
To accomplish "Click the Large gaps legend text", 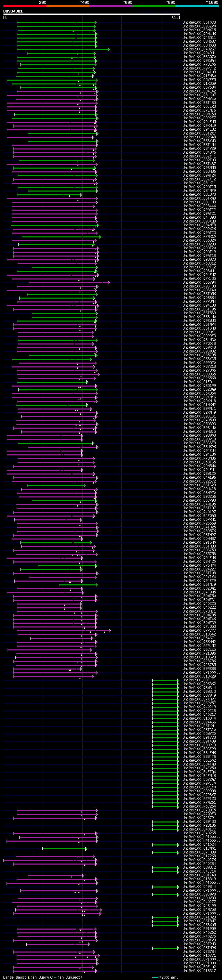I will [x=43, y=977].
